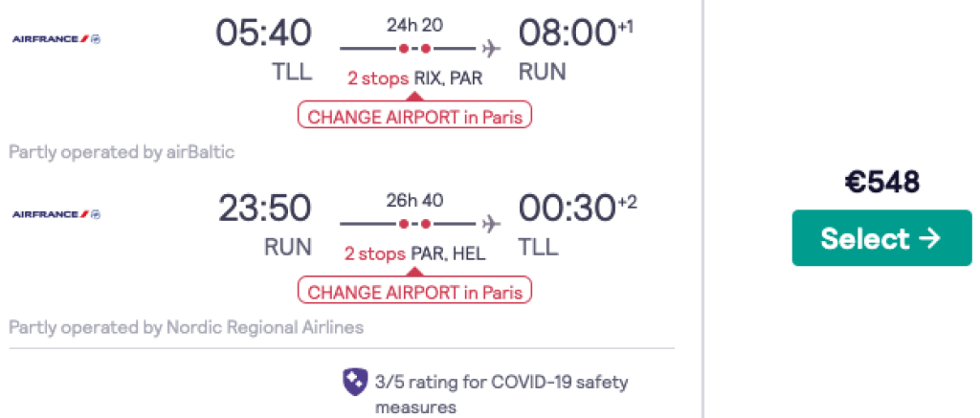Screen dimensions: 980x418
Task: Click the €548 price label
Action: pyautogui.click(x=881, y=183)
